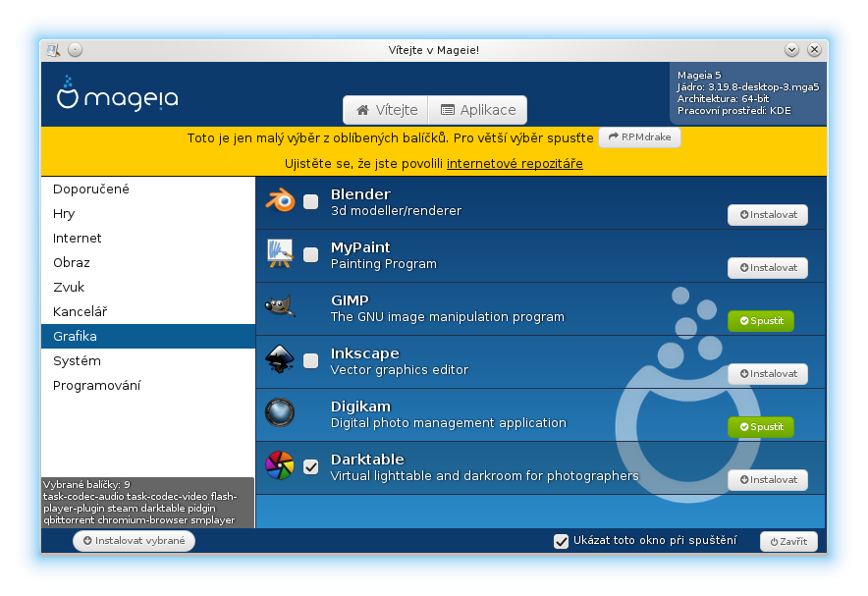Click the 'Digikam' application title
Screen dimensions: 868x596
(x=361, y=406)
